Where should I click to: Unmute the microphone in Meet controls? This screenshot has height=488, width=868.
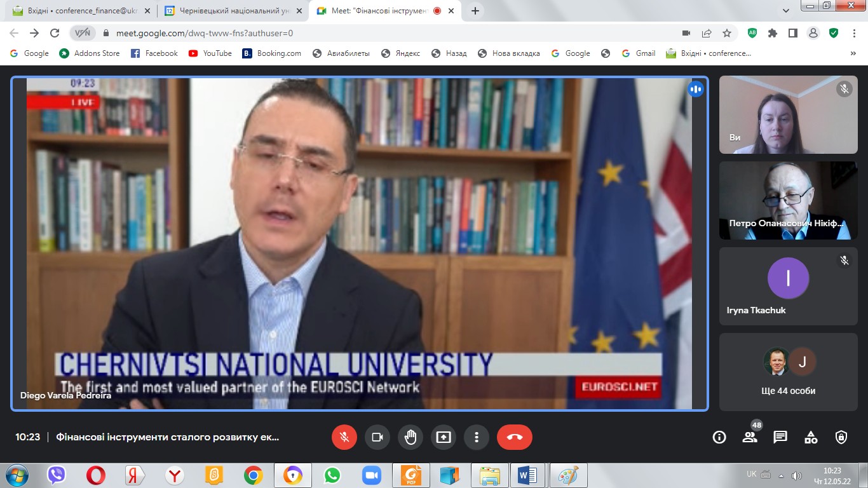click(x=344, y=437)
